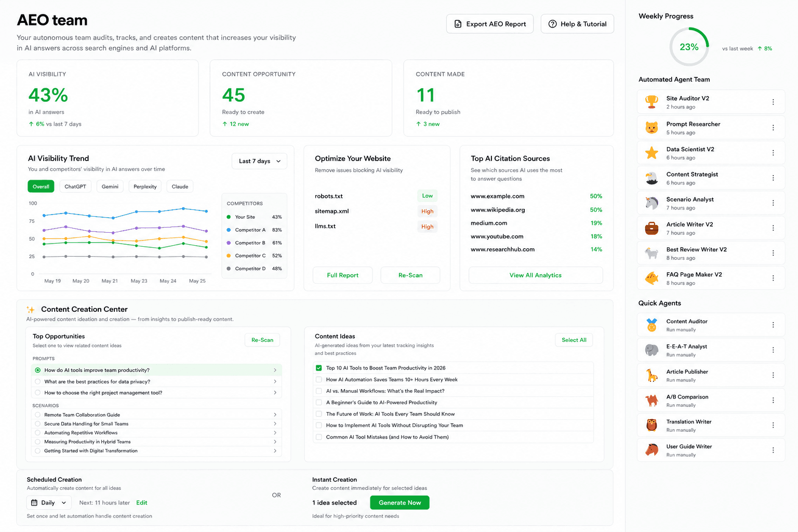Select 'What are the best practices' prompt radio

click(37, 382)
